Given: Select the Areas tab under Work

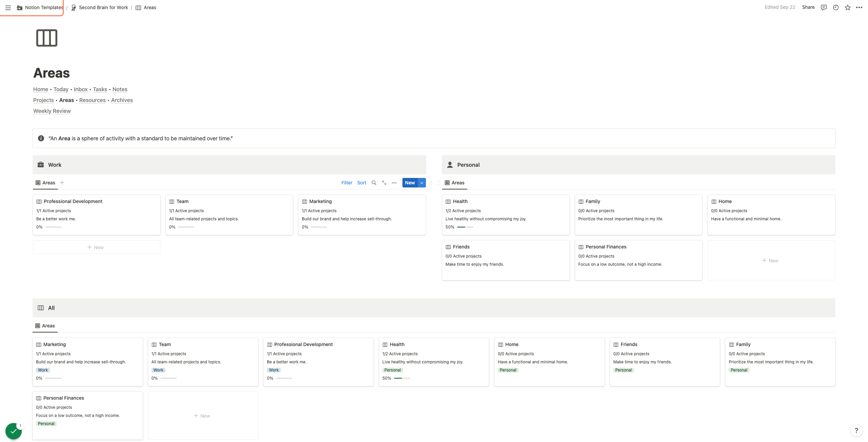Looking at the screenshot, I should click(x=45, y=183).
